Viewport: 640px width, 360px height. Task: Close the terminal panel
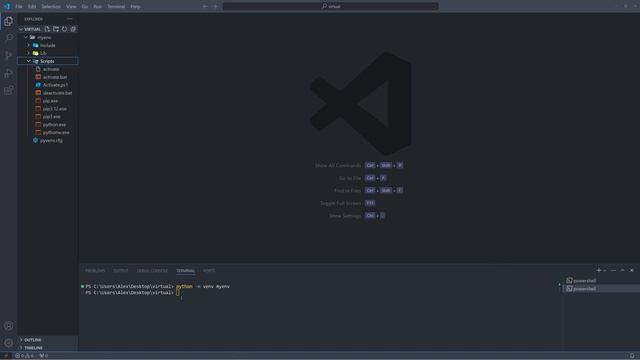632,270
